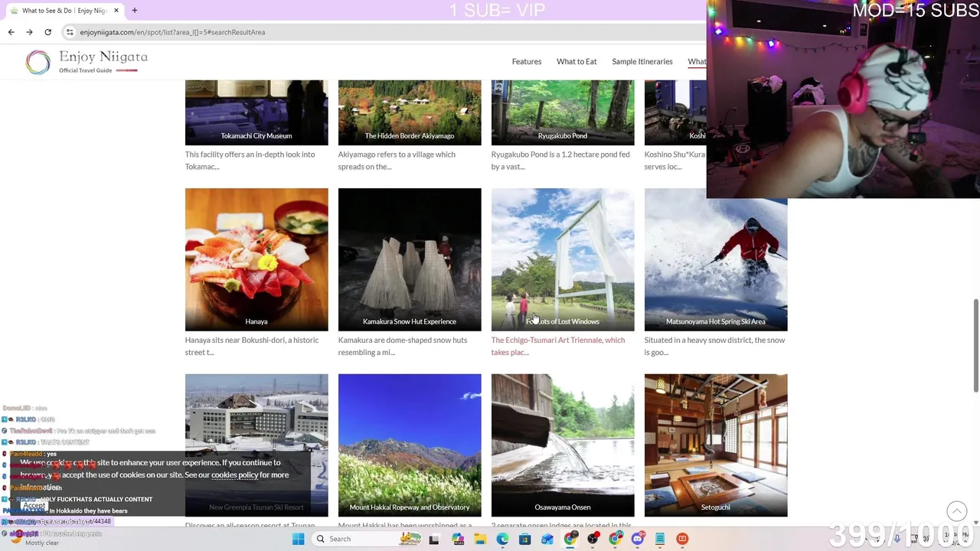Open Discord from the taskbar

click(638, 539)
